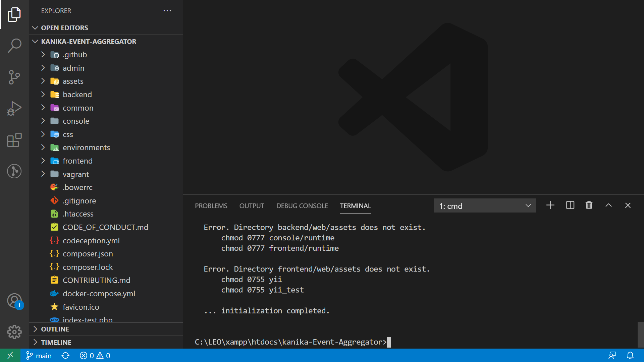
Task: Open notifications bell
Action: 630,356
